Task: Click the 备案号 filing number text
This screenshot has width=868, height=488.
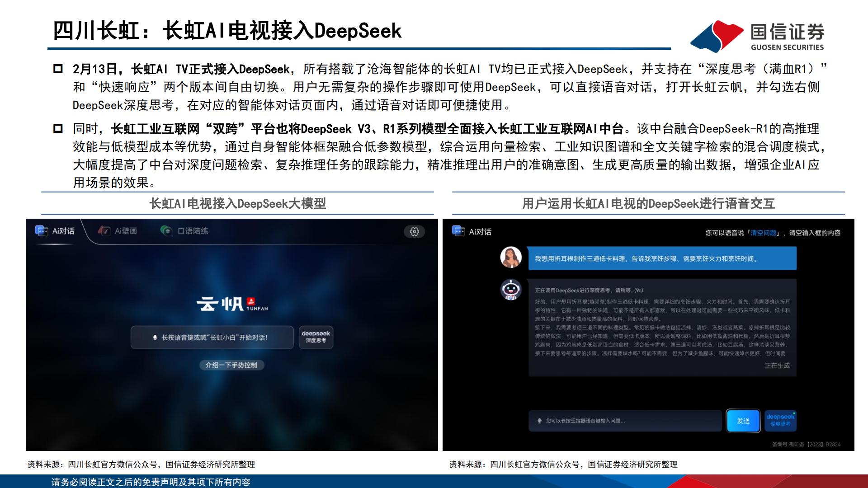Action: 806,445
